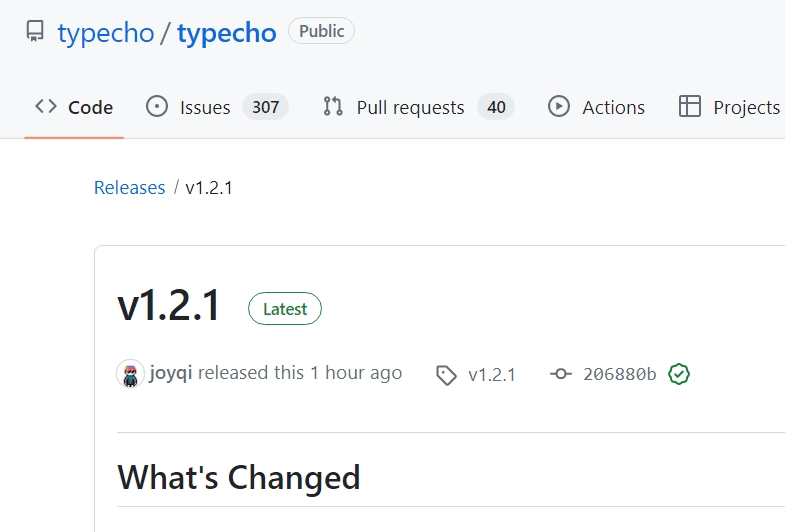Viewport: 785px width, 532px height.
Task: Open the Pull requests tab
Action: [x=419, y=107]
